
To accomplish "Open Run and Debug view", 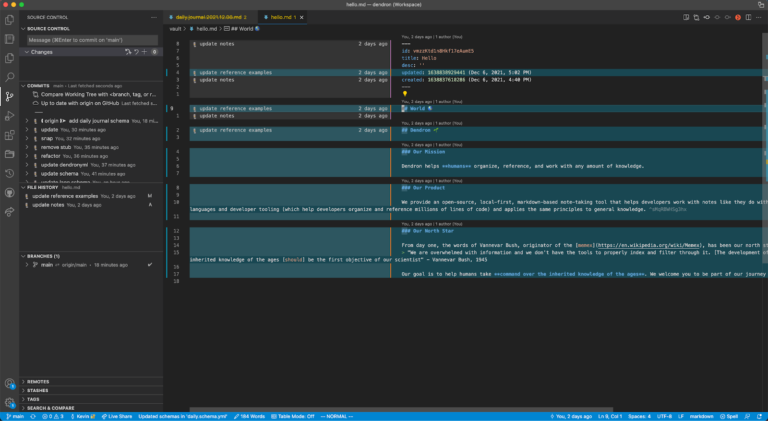I will [x=9, y=116].
